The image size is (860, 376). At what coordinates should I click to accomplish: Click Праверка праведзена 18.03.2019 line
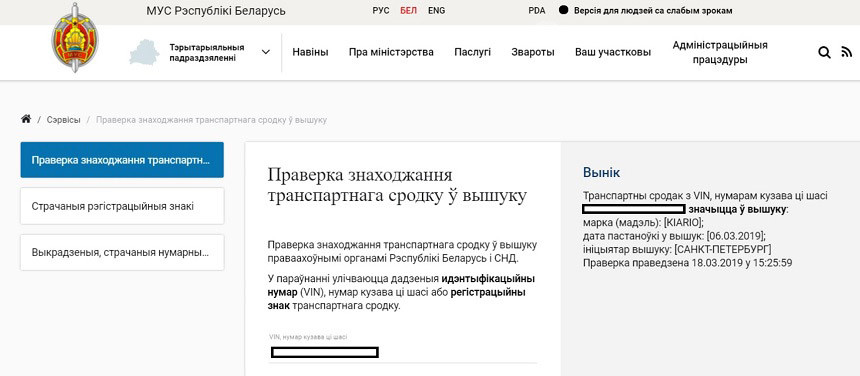687,263
